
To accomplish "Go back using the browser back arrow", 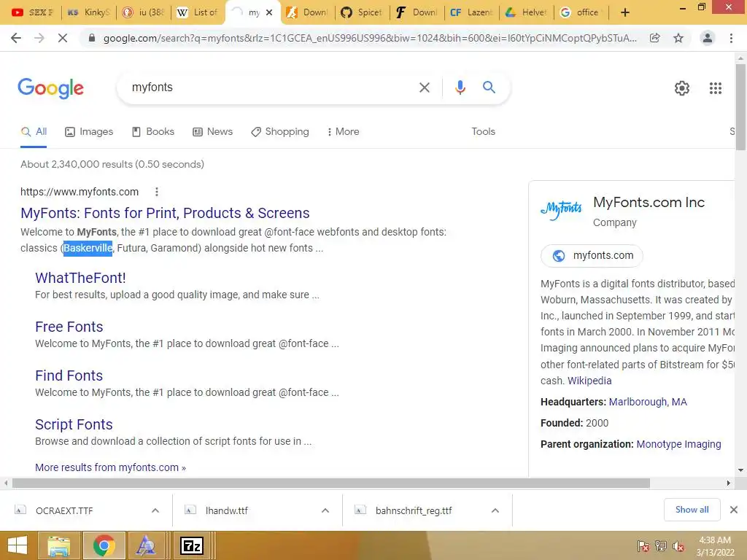I will (16, 38).
